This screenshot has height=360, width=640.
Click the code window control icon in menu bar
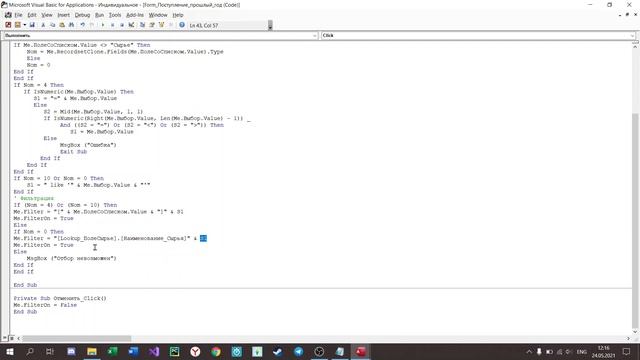coord(8,15)
